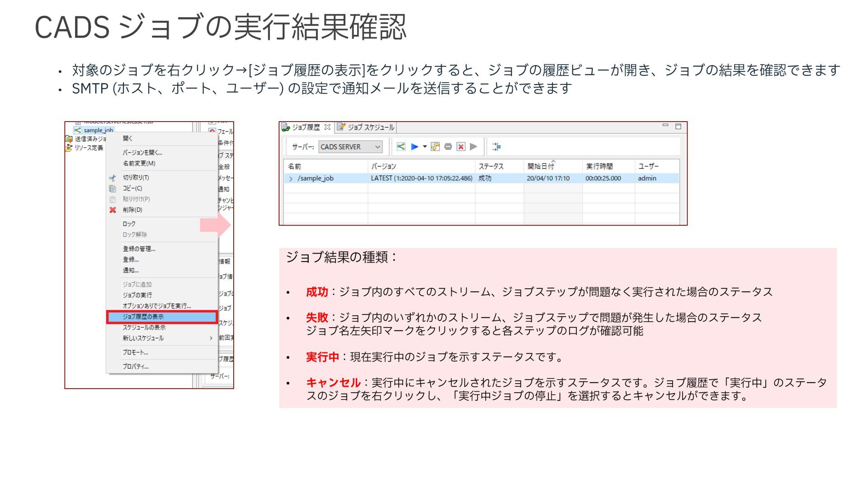Click the sample_job tree icon
Viewport: 868px width, 488px height.
tap(78, 130)
